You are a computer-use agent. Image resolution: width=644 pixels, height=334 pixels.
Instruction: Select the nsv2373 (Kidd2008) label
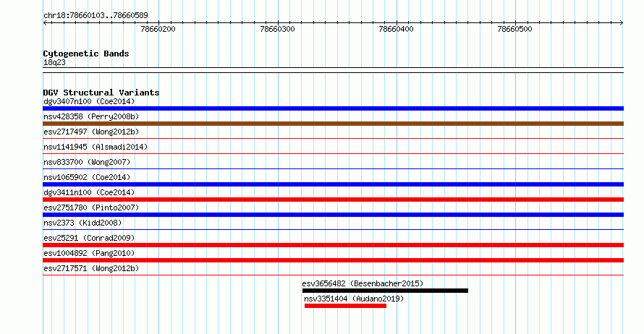(82, 223)
